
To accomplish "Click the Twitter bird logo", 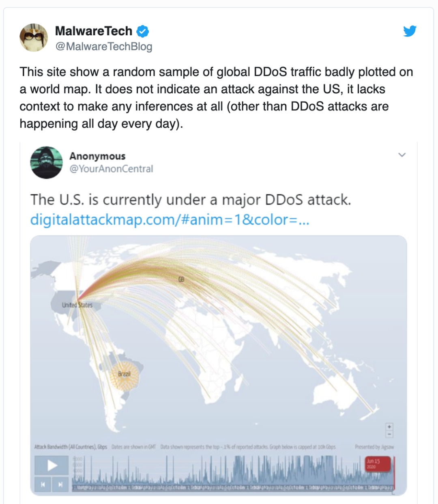I will coord(410,31).
